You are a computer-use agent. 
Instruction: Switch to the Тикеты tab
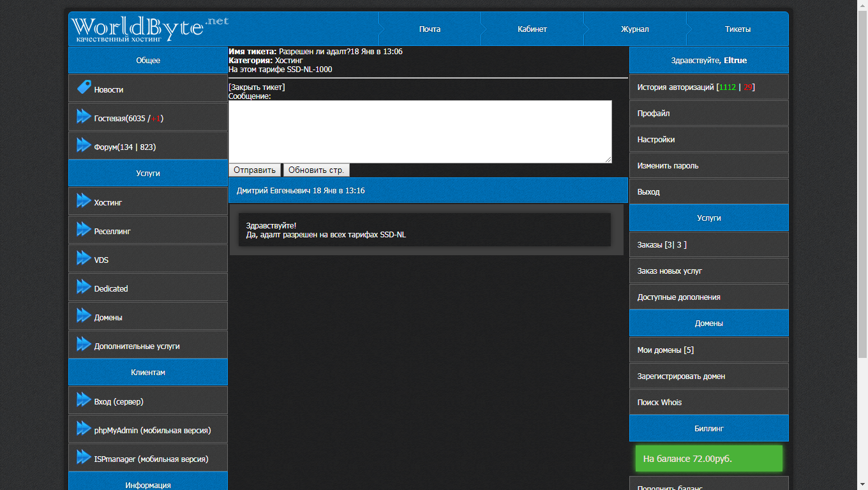click(737, 29)
